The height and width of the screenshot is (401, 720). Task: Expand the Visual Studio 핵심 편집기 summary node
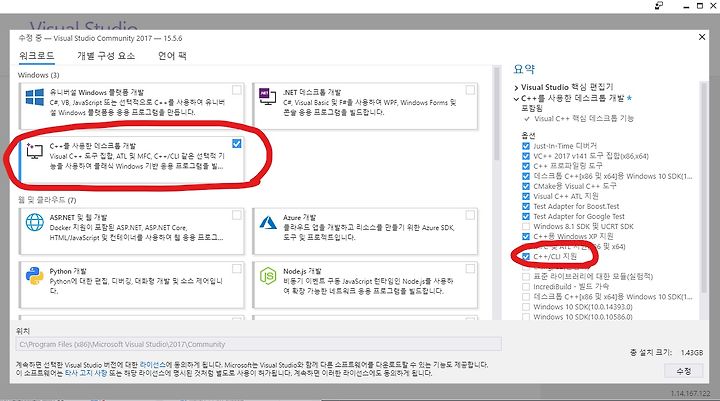516,88
